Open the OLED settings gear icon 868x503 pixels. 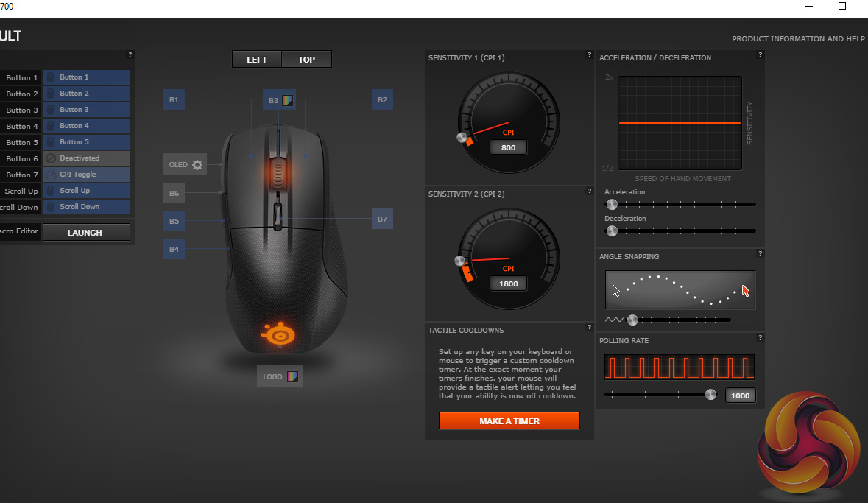(x=197, y=165)
